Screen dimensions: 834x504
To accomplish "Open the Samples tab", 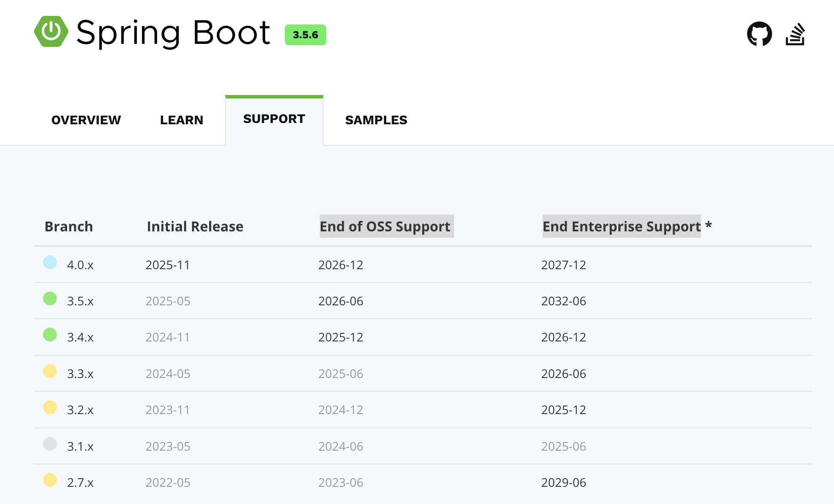I will [x=376, y=120].
